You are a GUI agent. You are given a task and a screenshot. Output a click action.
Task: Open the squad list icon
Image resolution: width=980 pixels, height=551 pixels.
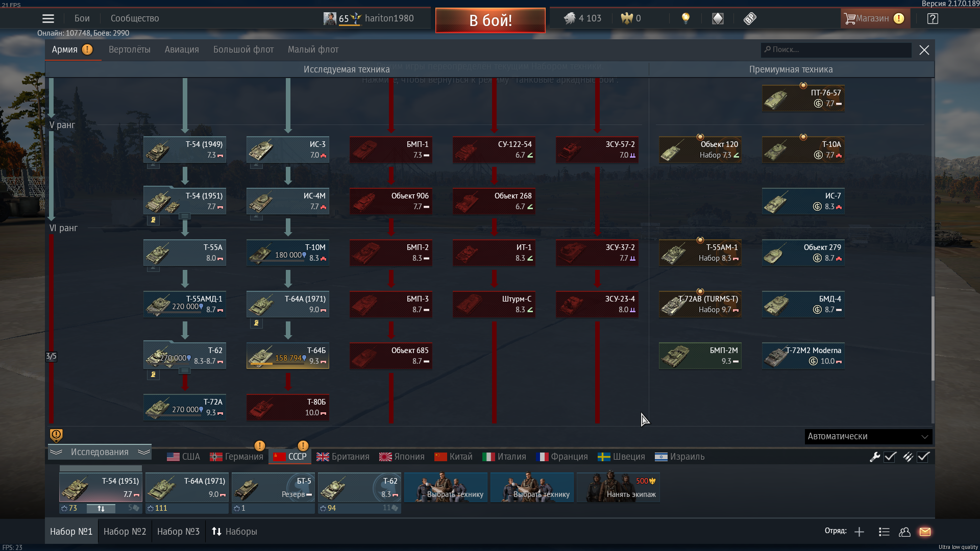click(884, 532)
